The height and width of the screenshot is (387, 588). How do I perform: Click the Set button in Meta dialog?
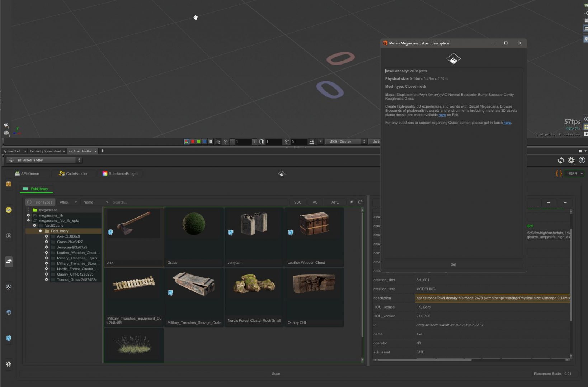453,264
